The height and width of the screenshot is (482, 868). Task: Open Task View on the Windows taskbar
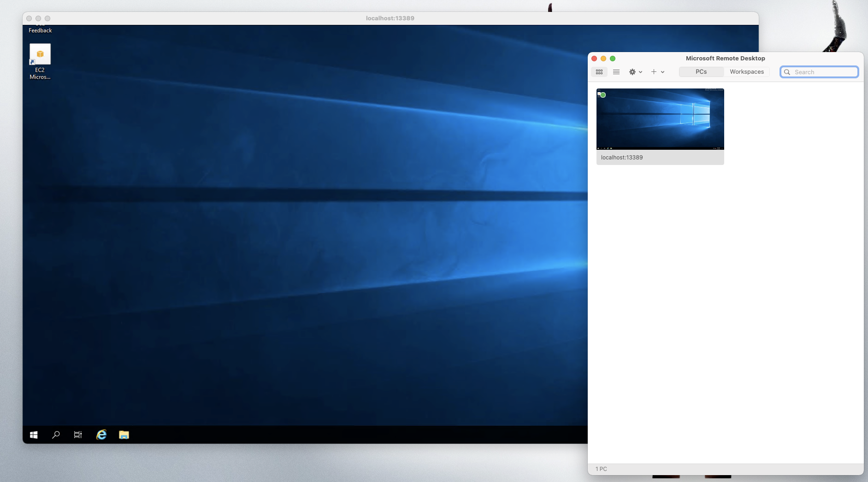[x=78, y=435]
